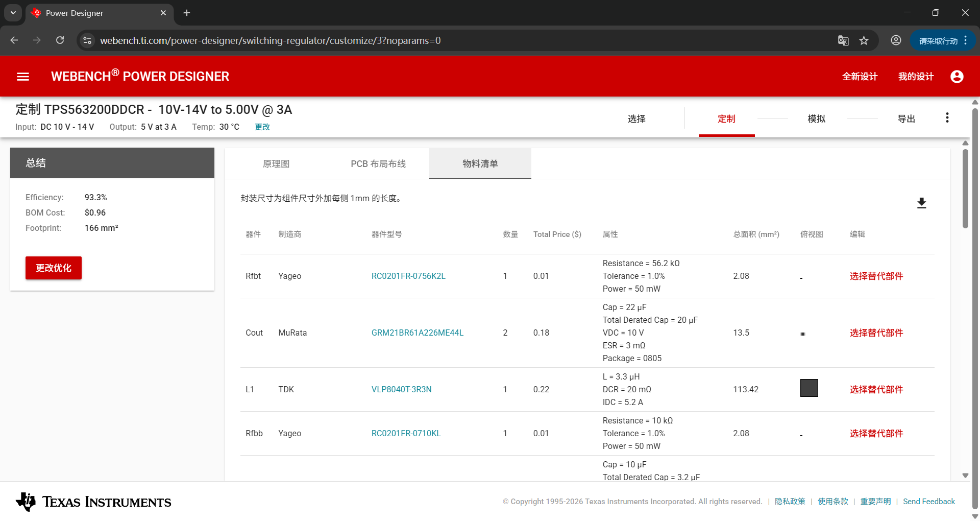Screen dimensions: 980x521
Task: Select alternate part for Rfbt
Action: pyautogui.click(x=876, y=276)
